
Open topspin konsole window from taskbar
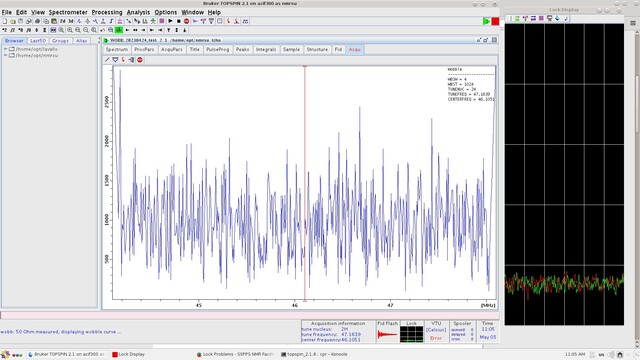point(314,354)
